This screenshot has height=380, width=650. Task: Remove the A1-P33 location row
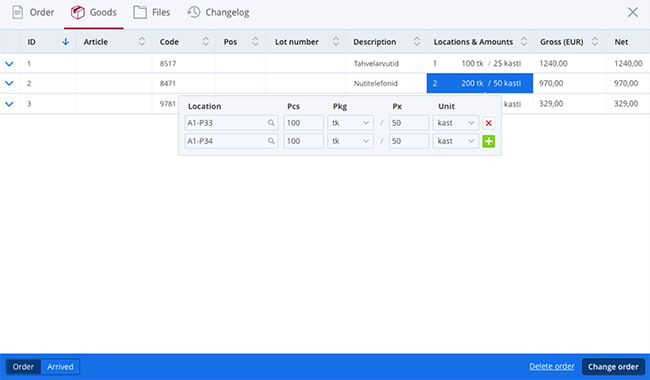click(488, 123)
